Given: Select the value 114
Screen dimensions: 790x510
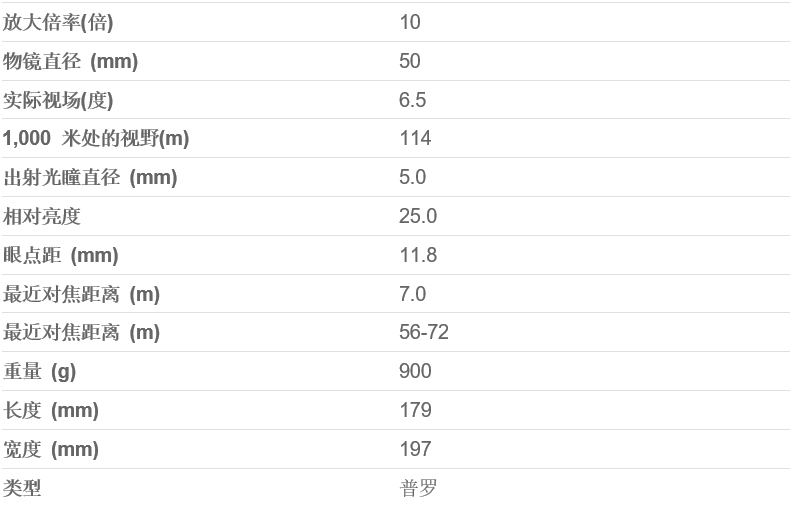Looking at the screenshot, I should pos(415,139).
